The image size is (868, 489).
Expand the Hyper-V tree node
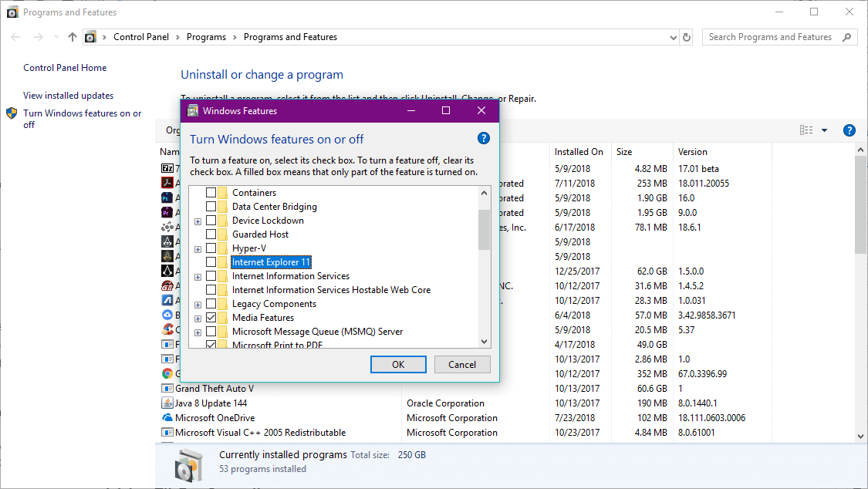click(198, 249)
